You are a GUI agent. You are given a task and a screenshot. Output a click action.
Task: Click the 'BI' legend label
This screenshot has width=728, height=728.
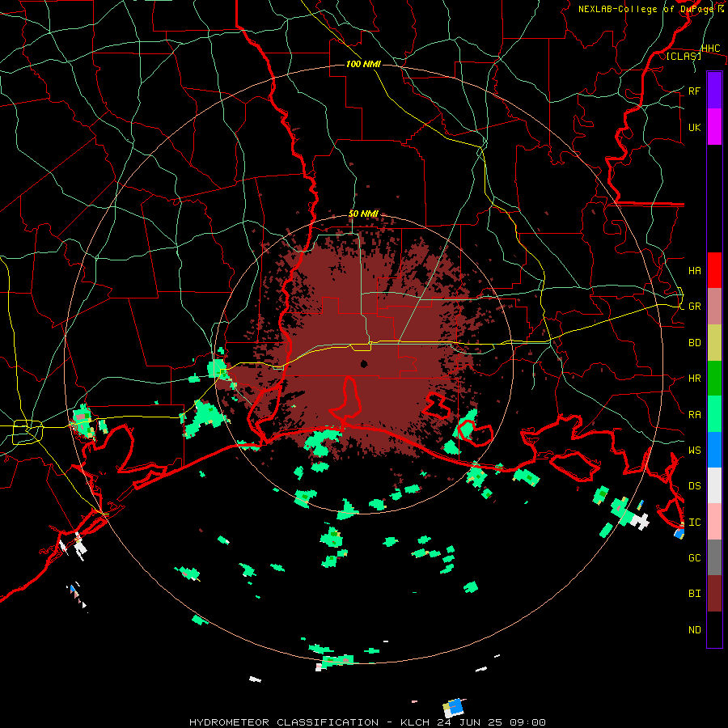pyautogui.click(x=694, y=594)
